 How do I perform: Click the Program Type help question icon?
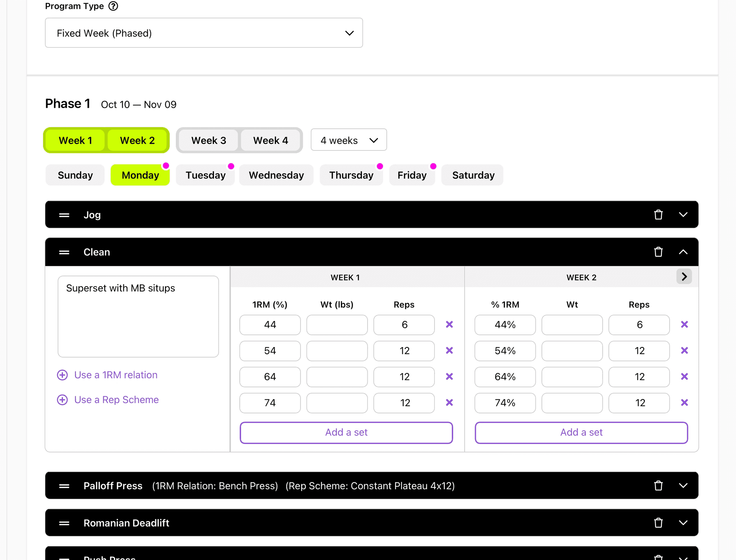113,6
